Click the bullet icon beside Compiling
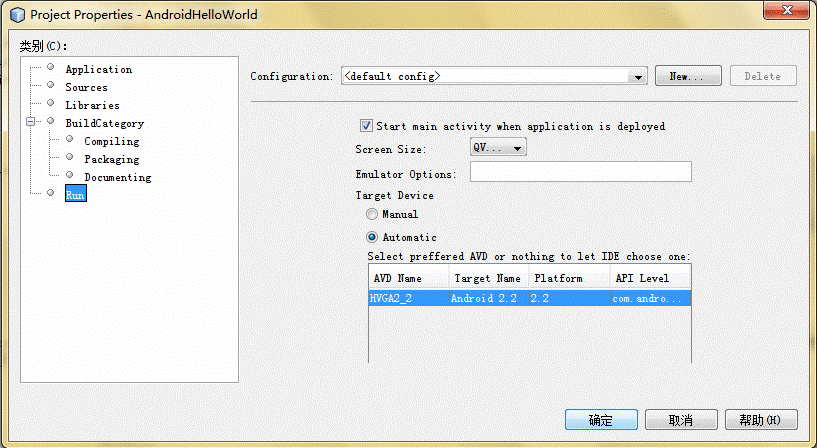Viewport: 817px width, 448px height. coord(69,139)
